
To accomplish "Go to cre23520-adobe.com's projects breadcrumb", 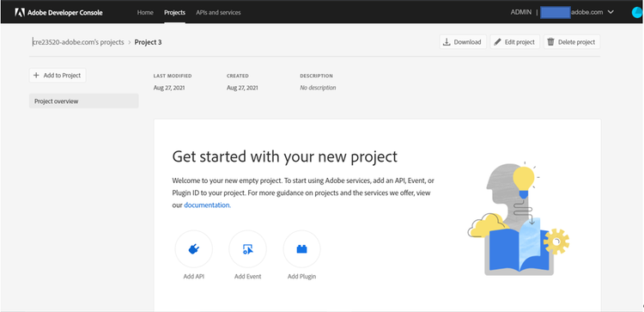I will (x=78, y=42).
